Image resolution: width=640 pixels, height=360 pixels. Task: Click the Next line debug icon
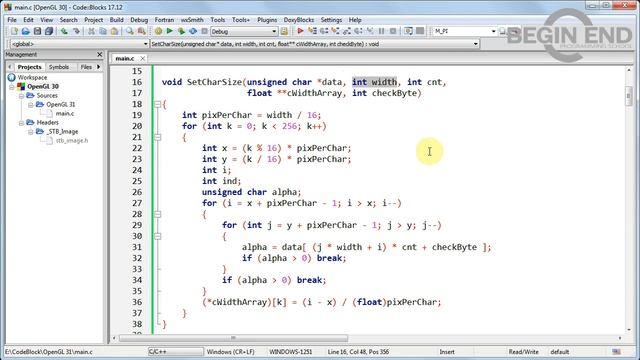[324, 31]
